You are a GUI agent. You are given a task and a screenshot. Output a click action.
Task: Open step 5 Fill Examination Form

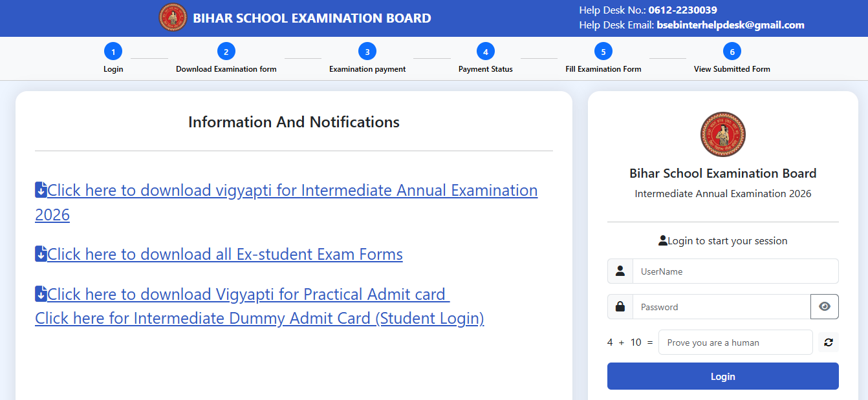pyautogui.click(x=602, y=51)
